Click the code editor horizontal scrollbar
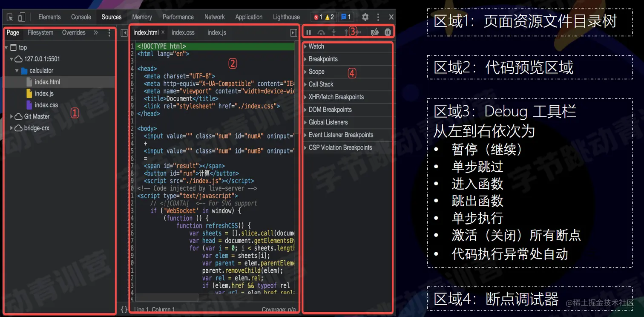644x317 pixels. tap(167, 297)
